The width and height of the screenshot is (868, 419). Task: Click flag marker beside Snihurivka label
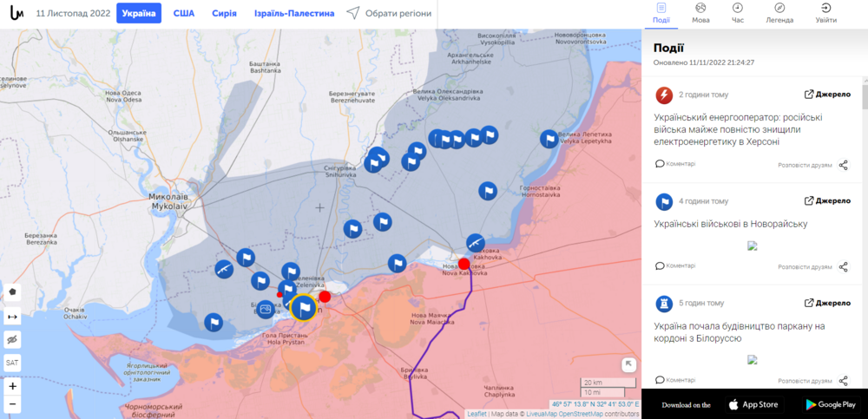coord(373,163)
